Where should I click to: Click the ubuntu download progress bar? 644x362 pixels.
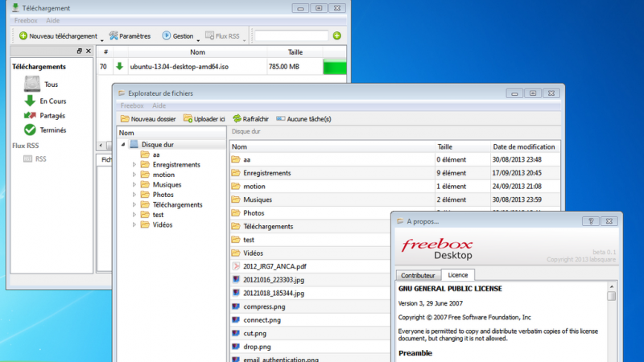pos(335,67)
